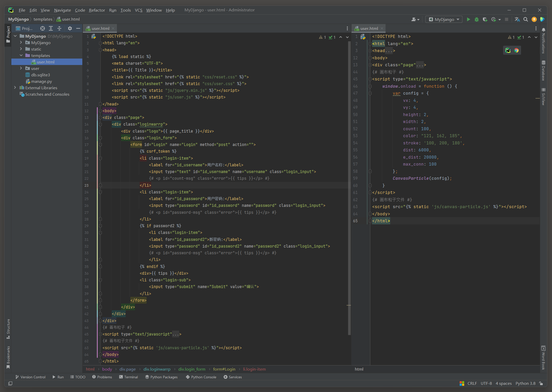
Task: Open the Python Packages tool window
Action: tap(161, 377)
